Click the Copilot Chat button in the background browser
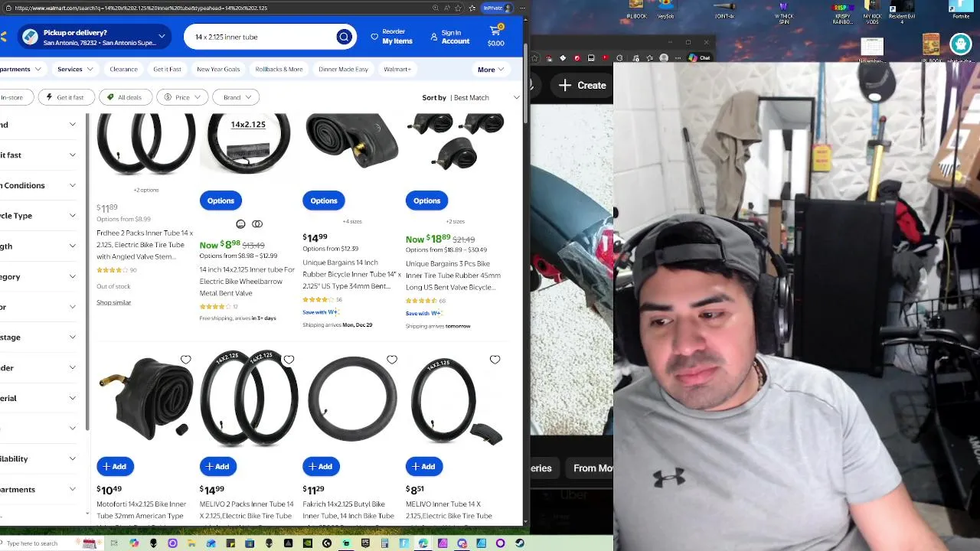This screenshot has height=551, width=980. (699, 57)
